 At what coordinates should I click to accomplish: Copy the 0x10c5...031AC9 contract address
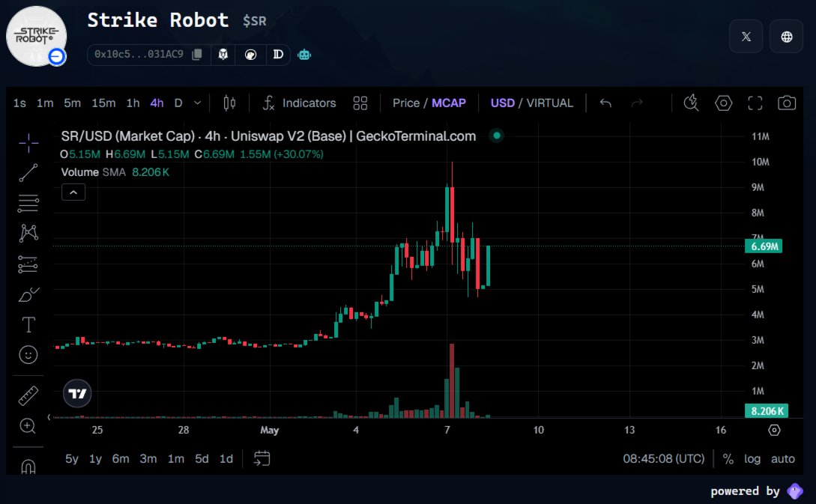(197, 54)
